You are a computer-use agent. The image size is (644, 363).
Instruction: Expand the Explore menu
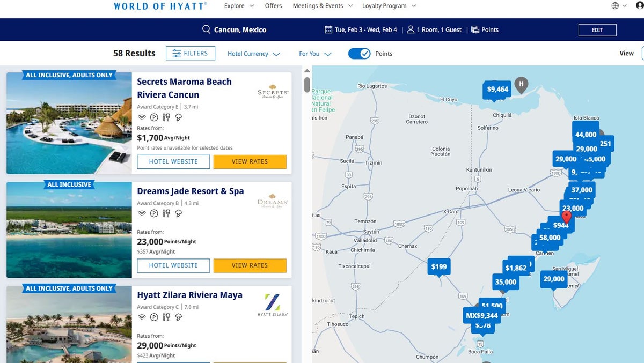[x=239, y=6]
